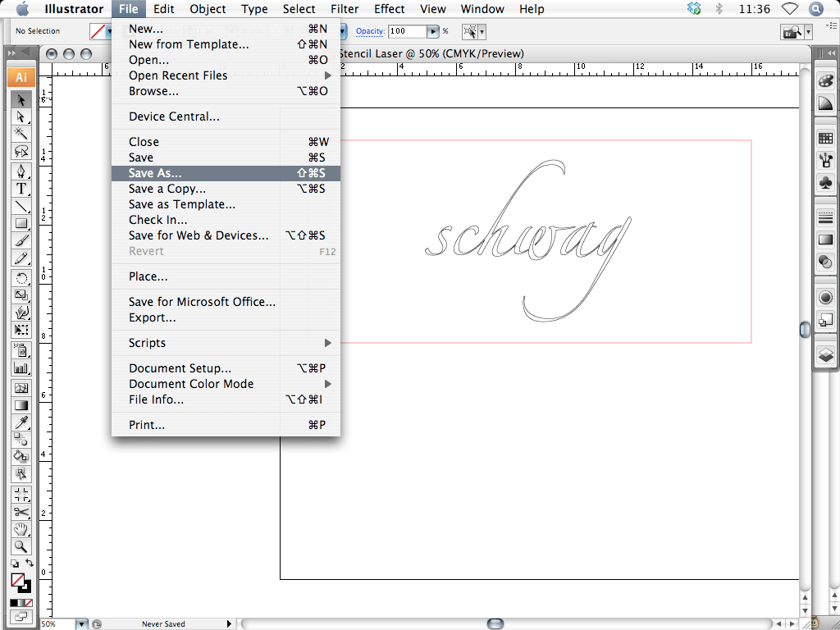This screenshot has width=840, height=630.
Task: Open the Stroke panel icon
Action: point(825,217)
